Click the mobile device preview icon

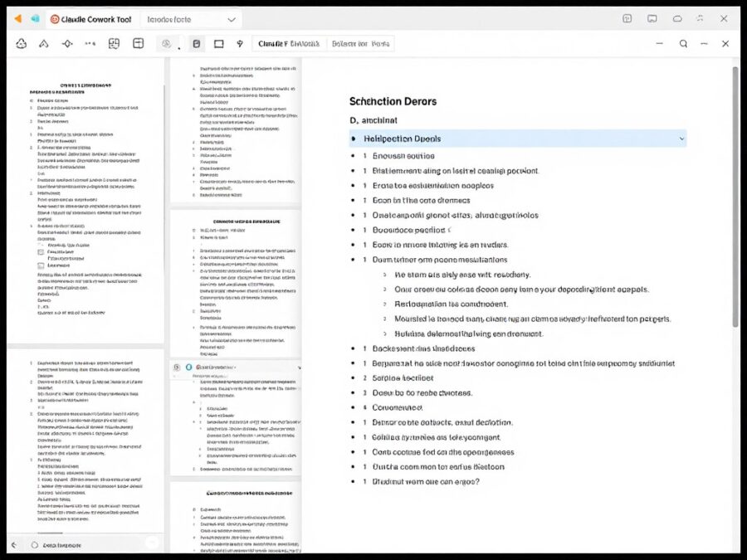(196, 43)
